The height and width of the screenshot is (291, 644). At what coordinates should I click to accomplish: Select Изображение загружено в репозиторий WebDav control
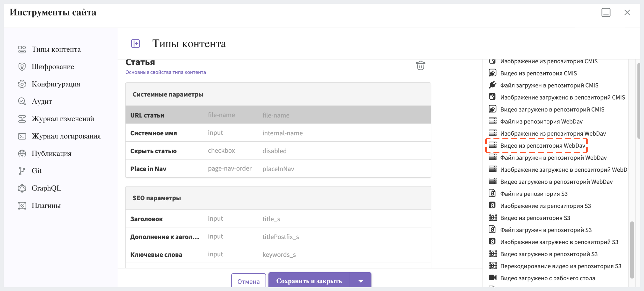click(x=558, y=170)
